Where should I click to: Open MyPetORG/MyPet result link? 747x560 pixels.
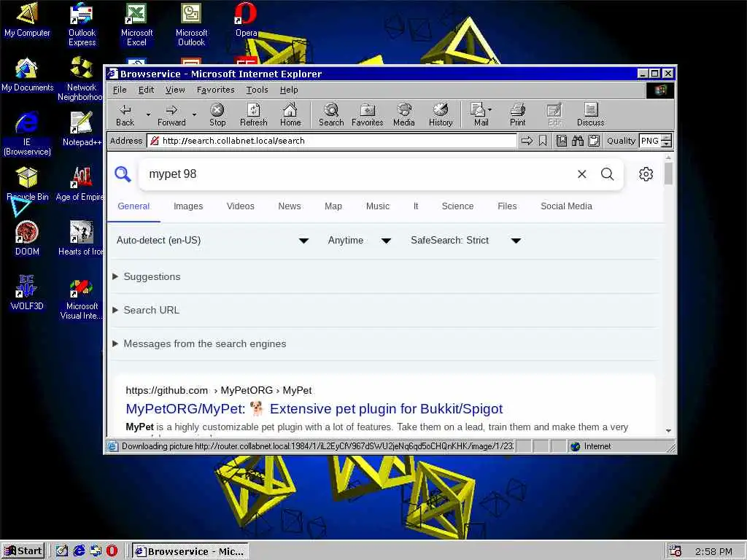click(x=314, y=409)
